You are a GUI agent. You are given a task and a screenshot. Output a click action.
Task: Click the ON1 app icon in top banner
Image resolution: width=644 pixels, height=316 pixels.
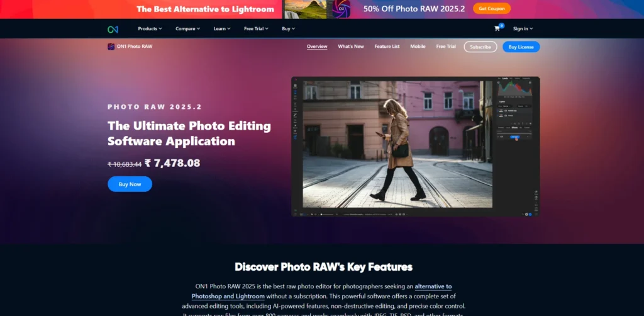point(341,9)
